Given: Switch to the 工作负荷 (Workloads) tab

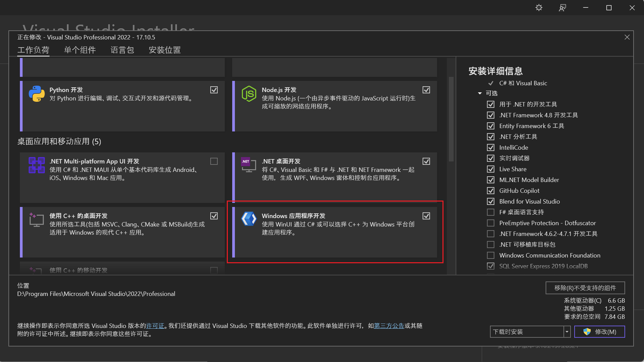Looking at the screenshot, I should [x=33, y=50].
